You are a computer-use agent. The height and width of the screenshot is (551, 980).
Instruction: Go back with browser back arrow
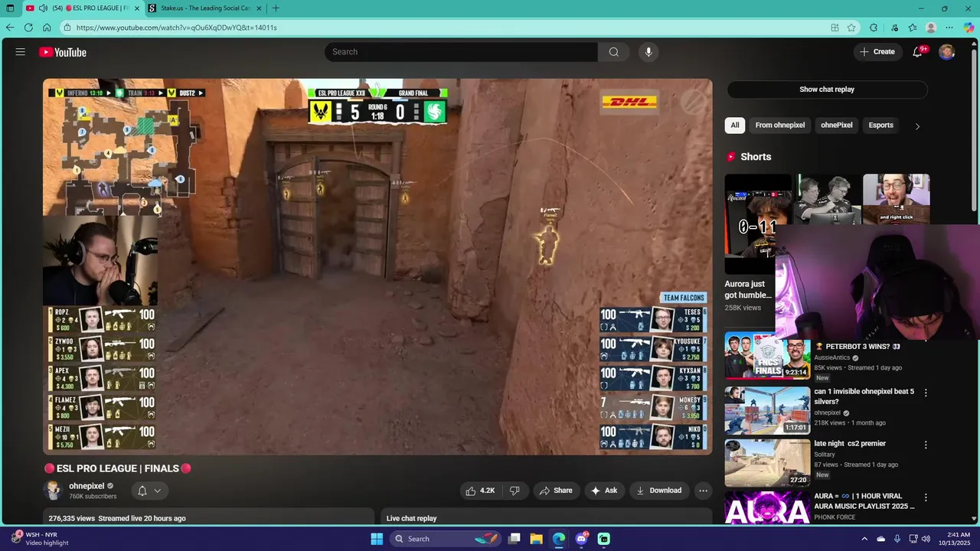click(x=10, y=28)
